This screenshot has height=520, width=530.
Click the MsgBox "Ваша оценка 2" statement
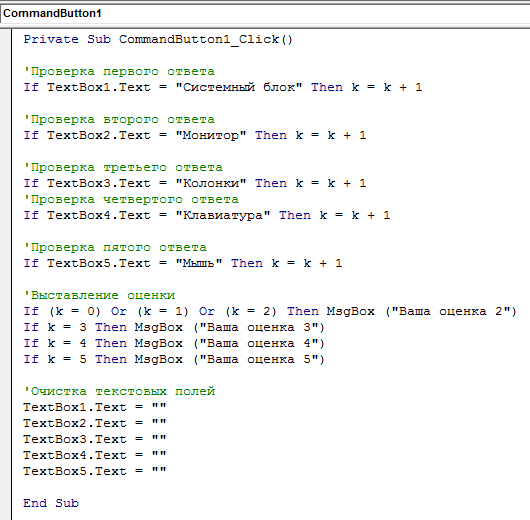click(421, 311)
